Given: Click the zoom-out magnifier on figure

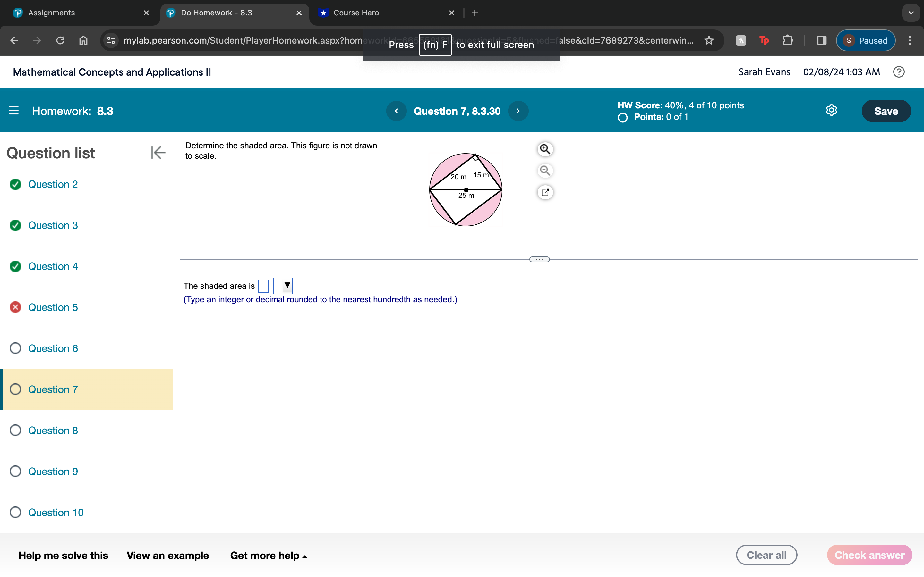Looking at the screenshot, I should tap(545, 171).
